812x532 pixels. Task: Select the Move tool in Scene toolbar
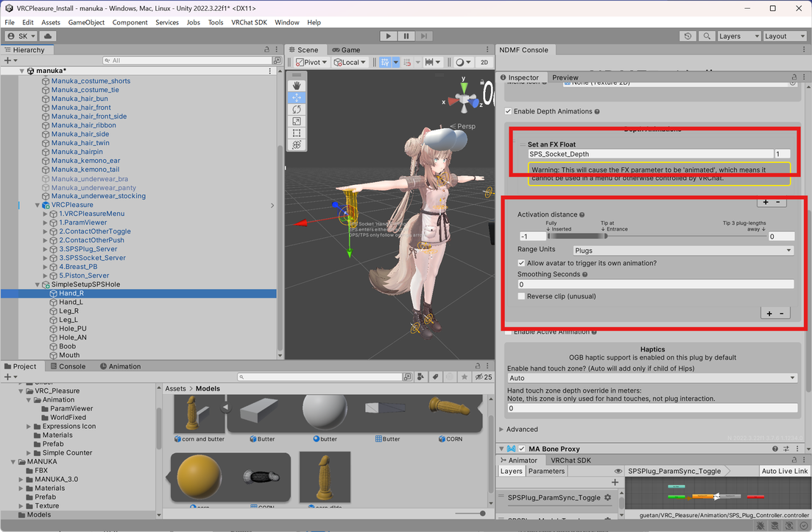[296, 97]
